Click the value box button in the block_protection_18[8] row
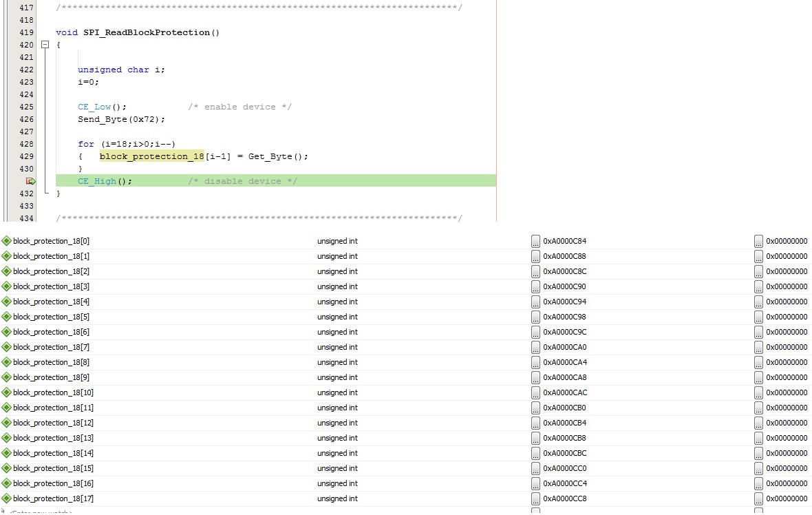The width and height of the screenshot is (812, 515). click(x=758, y=362)
